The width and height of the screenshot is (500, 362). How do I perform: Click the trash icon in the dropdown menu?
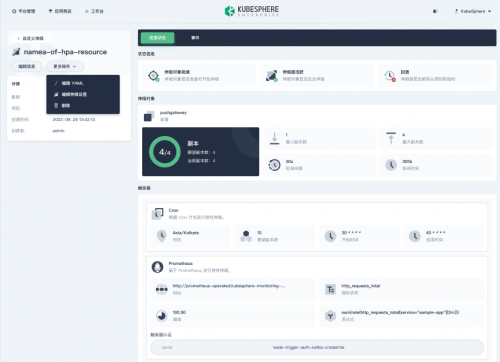pyautogui.click(x=56, y=105)
